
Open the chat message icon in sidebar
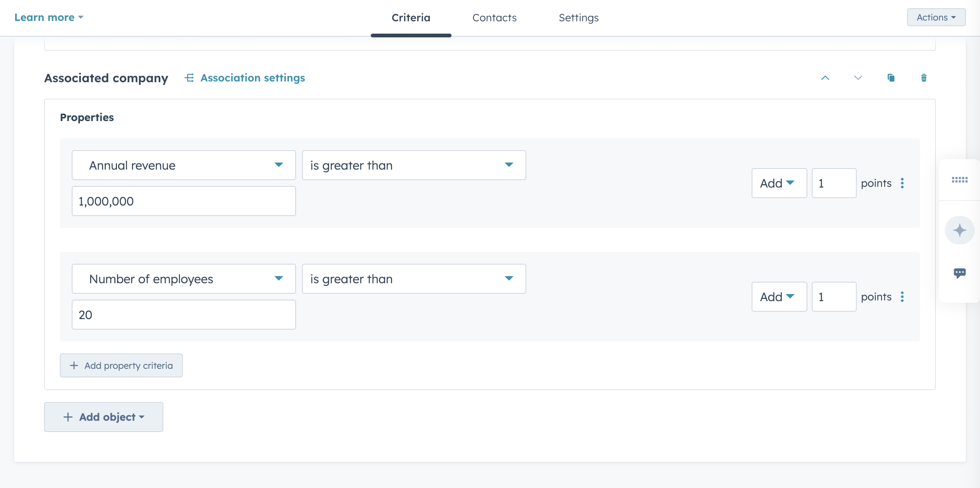(x=959, y=273)
